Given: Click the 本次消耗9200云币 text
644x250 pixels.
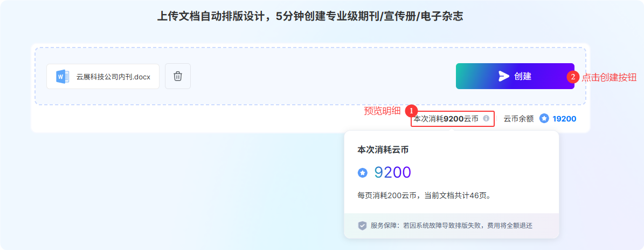Looking at the screenshot, I should tap(446, 119).
